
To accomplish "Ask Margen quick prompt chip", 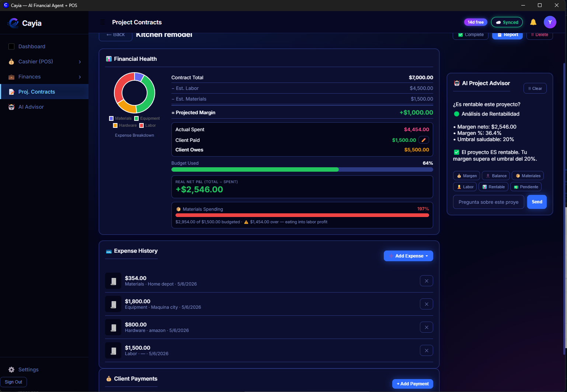I will 466,176.
